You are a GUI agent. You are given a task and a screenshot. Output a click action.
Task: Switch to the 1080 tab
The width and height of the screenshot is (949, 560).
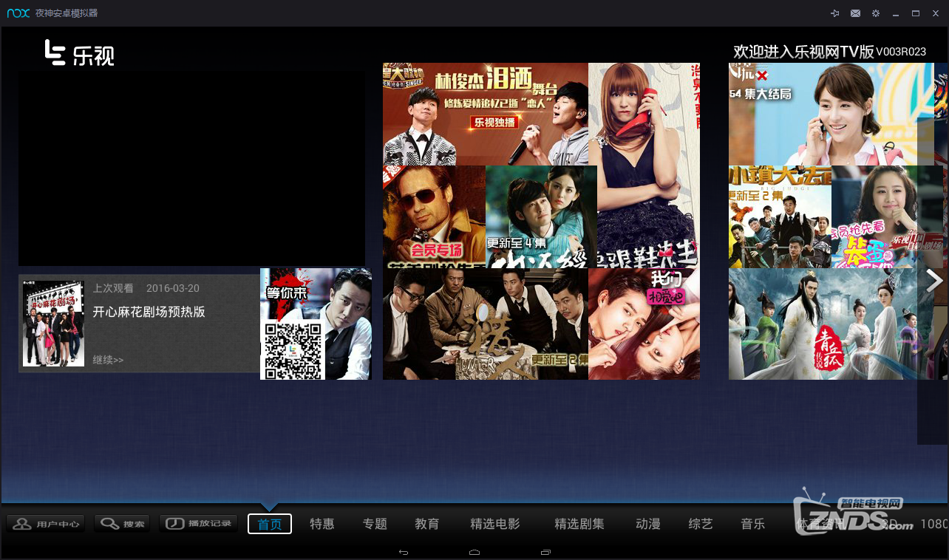[934, 524]
